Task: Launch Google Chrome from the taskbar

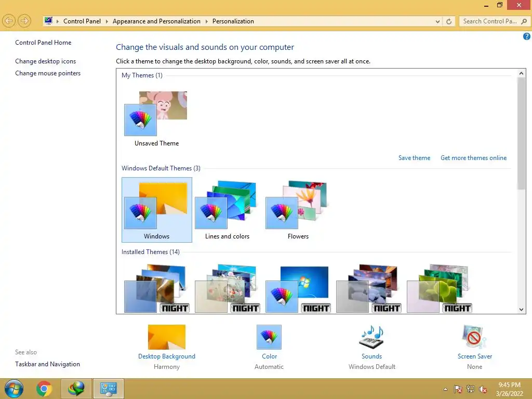Action: (44, 389)
